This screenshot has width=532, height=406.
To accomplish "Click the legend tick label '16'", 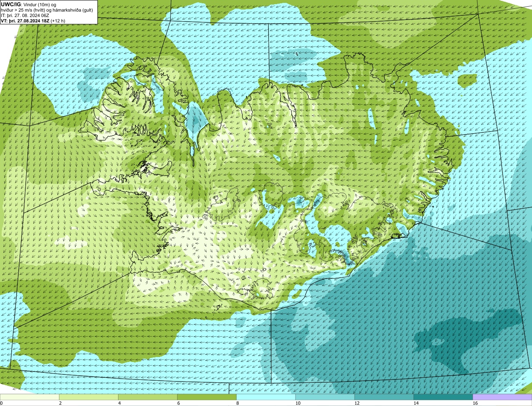I will [475, 403].
